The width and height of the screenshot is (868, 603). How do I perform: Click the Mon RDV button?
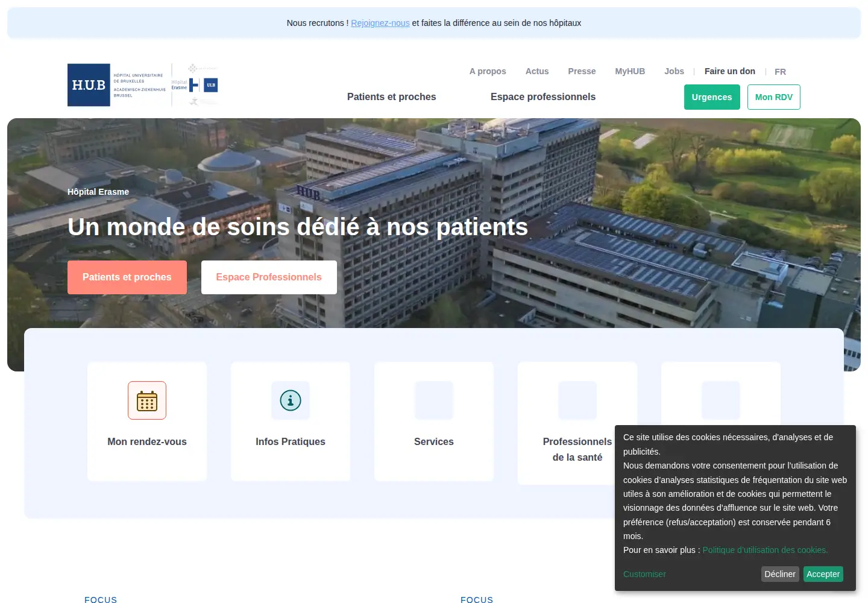[x=774, y=97]
